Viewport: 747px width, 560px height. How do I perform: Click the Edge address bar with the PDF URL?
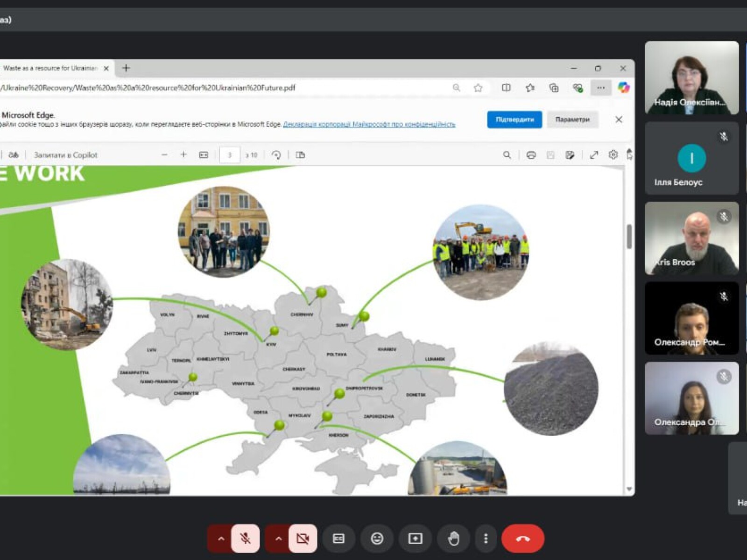click(224, 88)
